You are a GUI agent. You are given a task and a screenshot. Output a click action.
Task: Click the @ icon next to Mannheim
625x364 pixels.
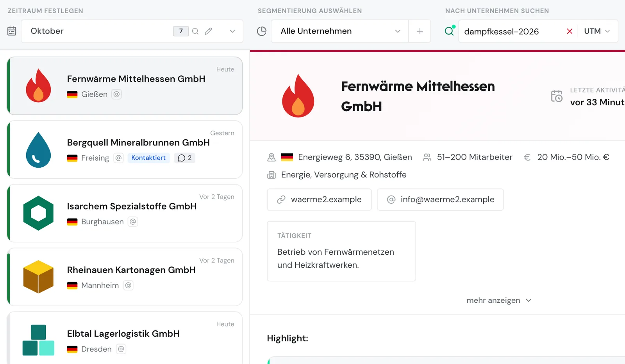click(x=128, y=285)
